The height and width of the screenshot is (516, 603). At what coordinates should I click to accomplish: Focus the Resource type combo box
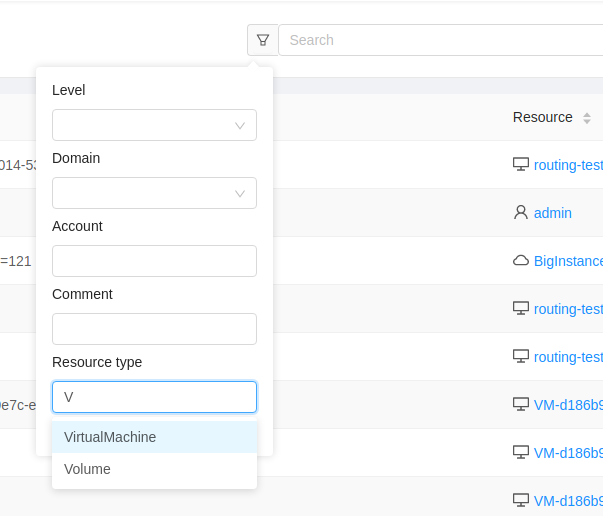coord(154,397)
